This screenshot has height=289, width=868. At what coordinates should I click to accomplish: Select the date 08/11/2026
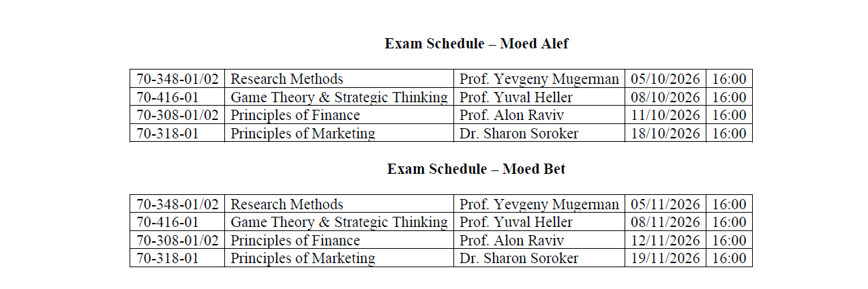pos(665,222)
